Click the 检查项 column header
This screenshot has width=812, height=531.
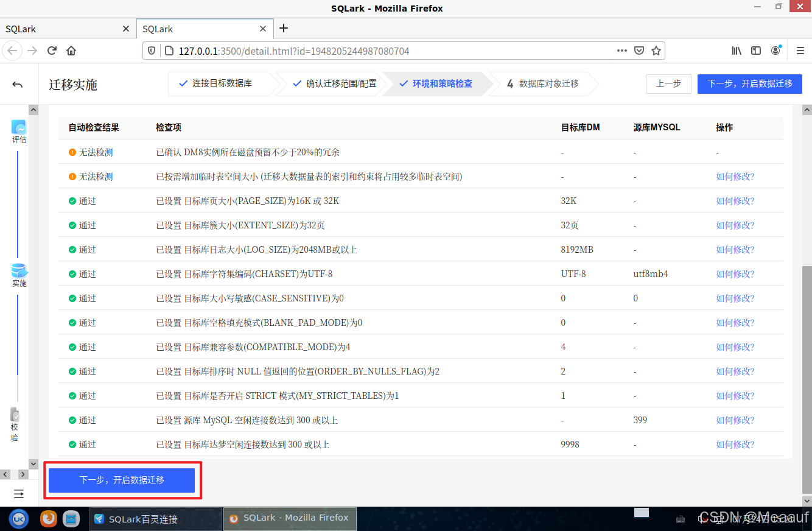(x=169, y=127)
